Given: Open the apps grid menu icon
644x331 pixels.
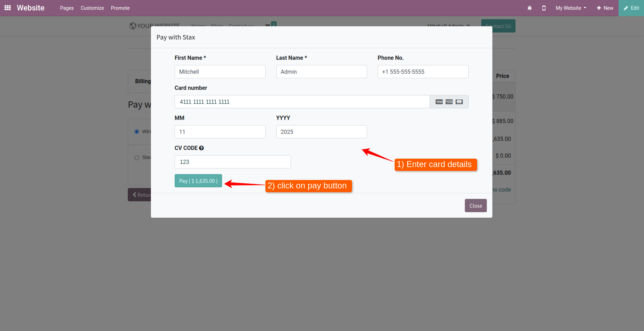Looking at the screenshot, I should (x=8, y=8).
